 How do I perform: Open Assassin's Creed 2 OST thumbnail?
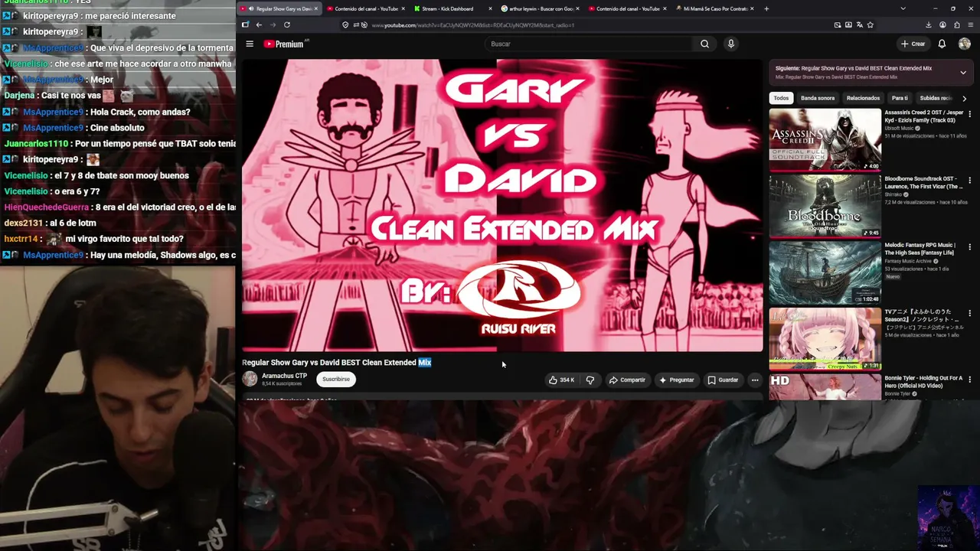pos(825,139)
